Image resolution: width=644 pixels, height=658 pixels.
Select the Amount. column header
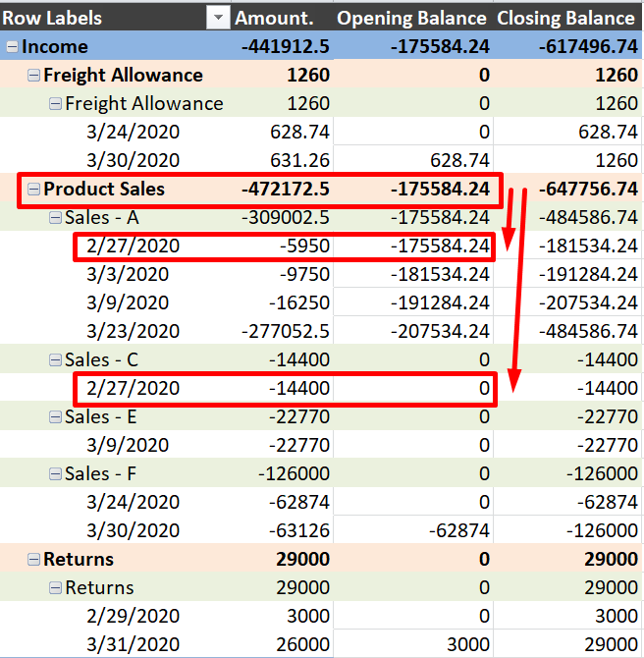(x=274, y=18)
